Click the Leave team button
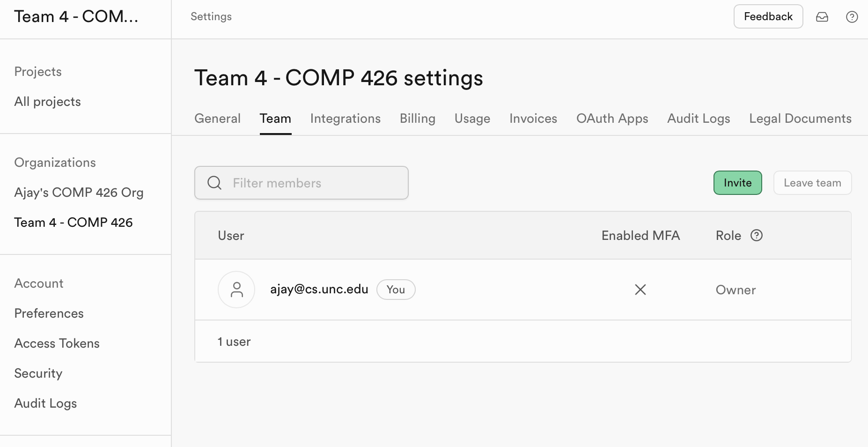This screenshot has width=868, height=447. pyautogui.click(x=812, y=183)
